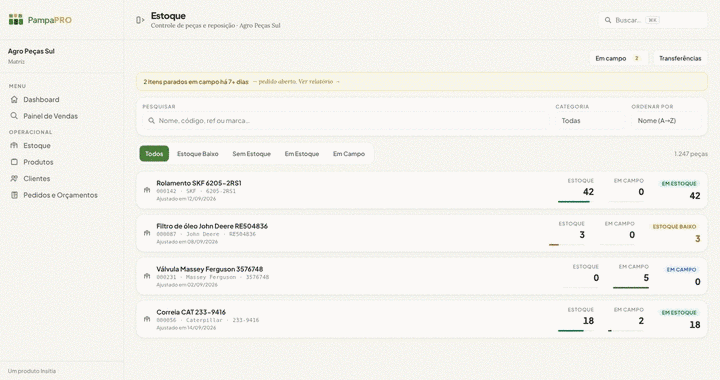Screen dimensions: 720x380
Task: Click the Estoque warehouse icon in sidebar
Action: tap(14, 145)
